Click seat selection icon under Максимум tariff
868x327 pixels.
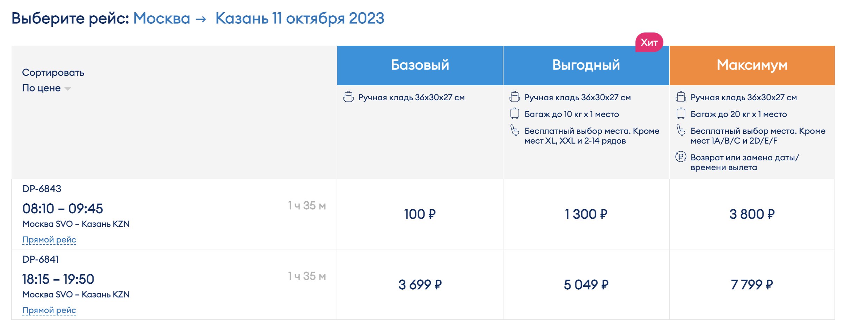point(681,130)
